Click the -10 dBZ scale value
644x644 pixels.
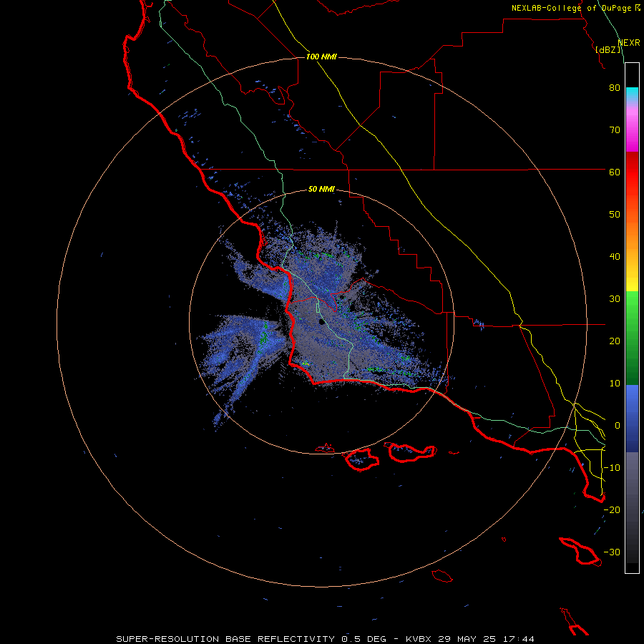(612, 468)
